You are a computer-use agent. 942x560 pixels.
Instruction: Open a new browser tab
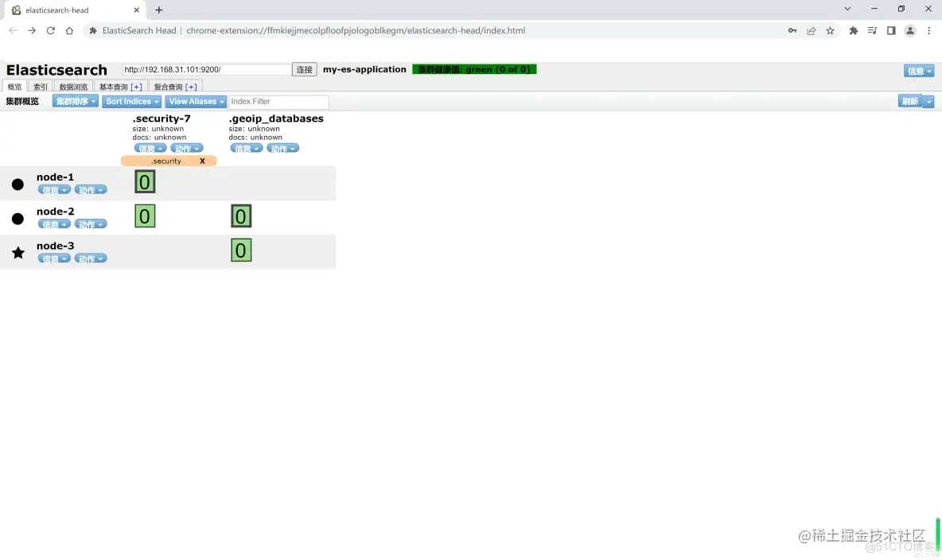(x=158, y=10)
